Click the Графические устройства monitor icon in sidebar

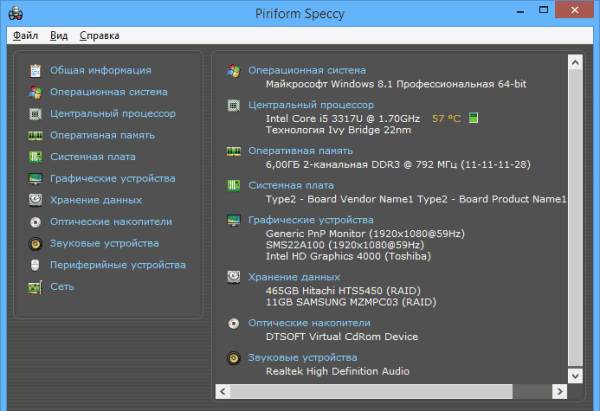(x=35, y=179)
